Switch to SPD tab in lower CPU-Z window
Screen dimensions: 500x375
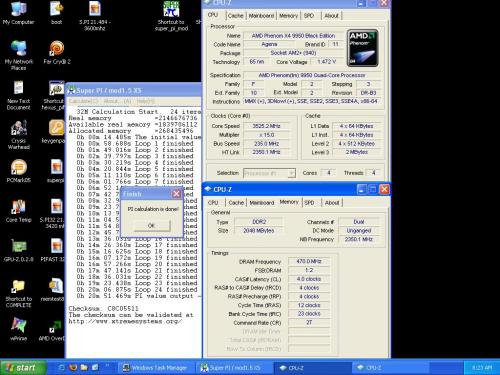309,202
